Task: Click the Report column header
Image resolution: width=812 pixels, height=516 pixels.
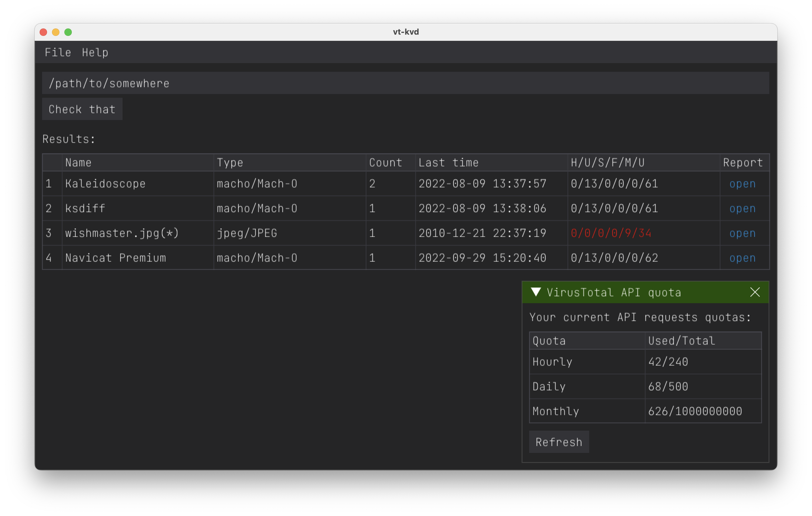Action: pos(741,163)
